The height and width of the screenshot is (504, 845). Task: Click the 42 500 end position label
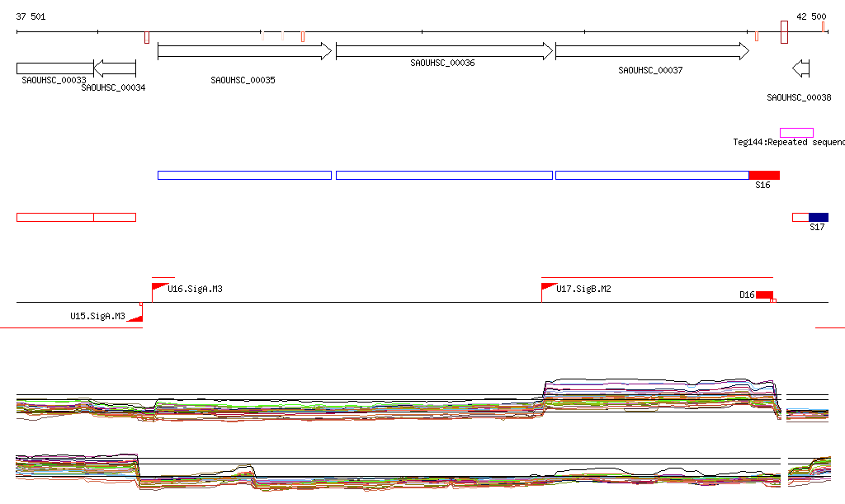810,16
